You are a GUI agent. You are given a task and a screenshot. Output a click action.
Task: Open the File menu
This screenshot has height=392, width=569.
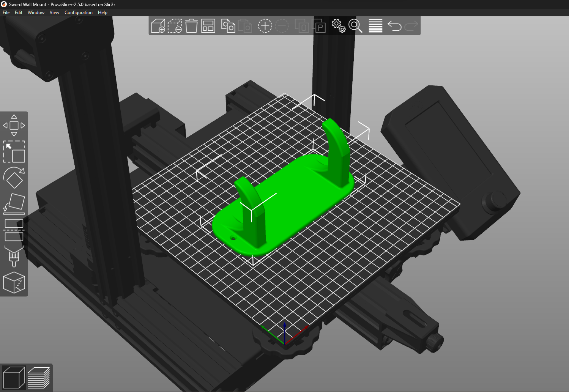pyautogui.click(x=6, y=13)
